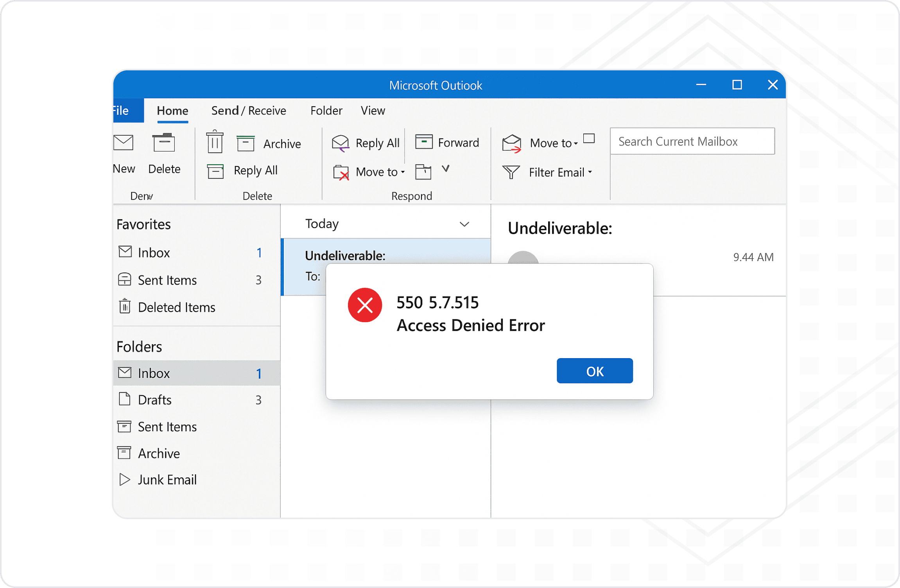Image resolution: width=900 pixels, height=588 pixels.
Task: Click the Archive icon in the ribbon
Action: 246,143
